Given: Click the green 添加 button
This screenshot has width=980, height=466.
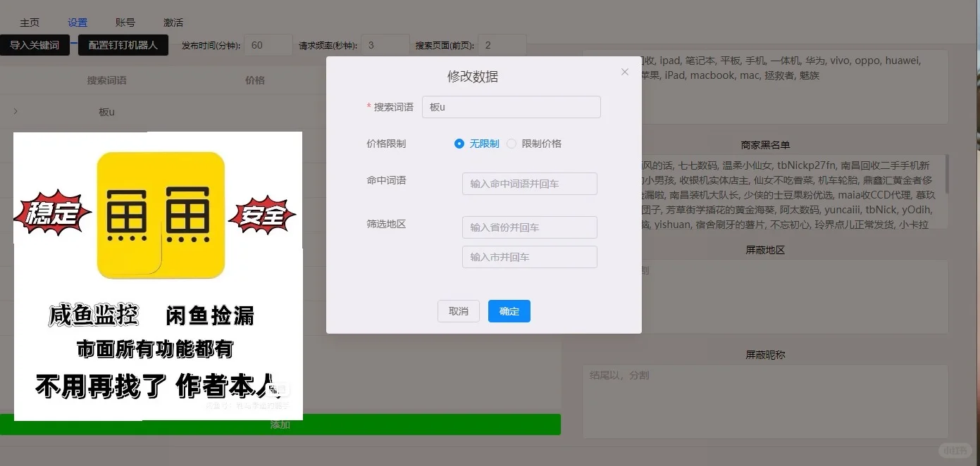Looking at the screenshot, I should coord(280,424).
